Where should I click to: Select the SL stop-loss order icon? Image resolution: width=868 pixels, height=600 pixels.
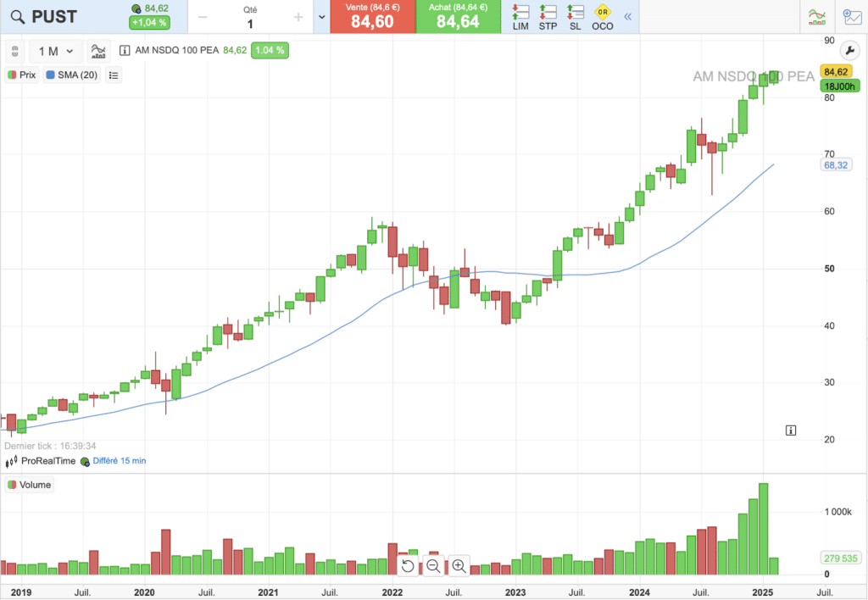click(576, 17)
